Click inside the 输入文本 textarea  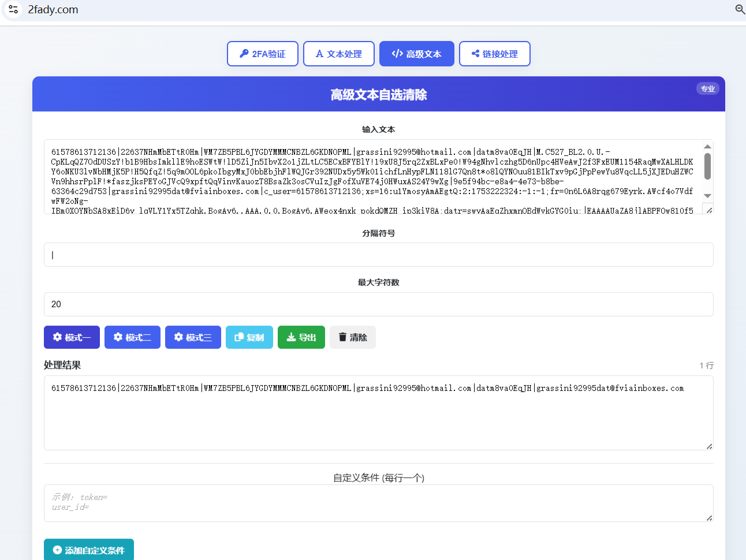372,176
